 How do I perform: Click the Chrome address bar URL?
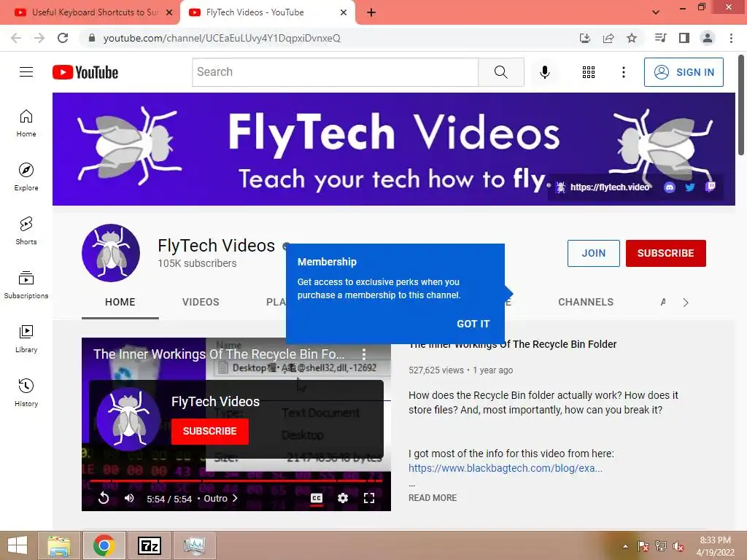[222, 38]
